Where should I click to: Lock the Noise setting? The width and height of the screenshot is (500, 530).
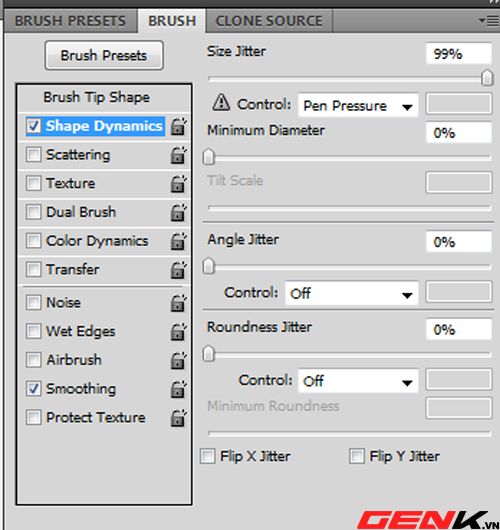[178, 303]
